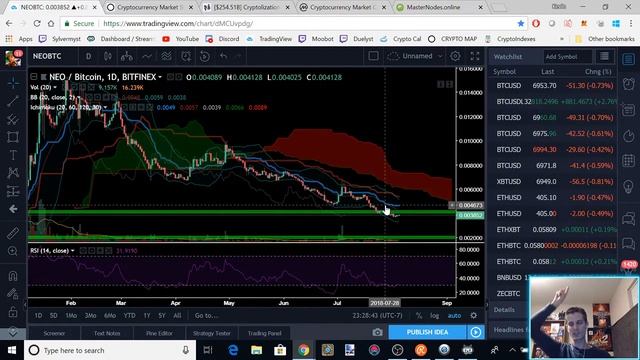
Task: Create a new alert
Action: 186,56
